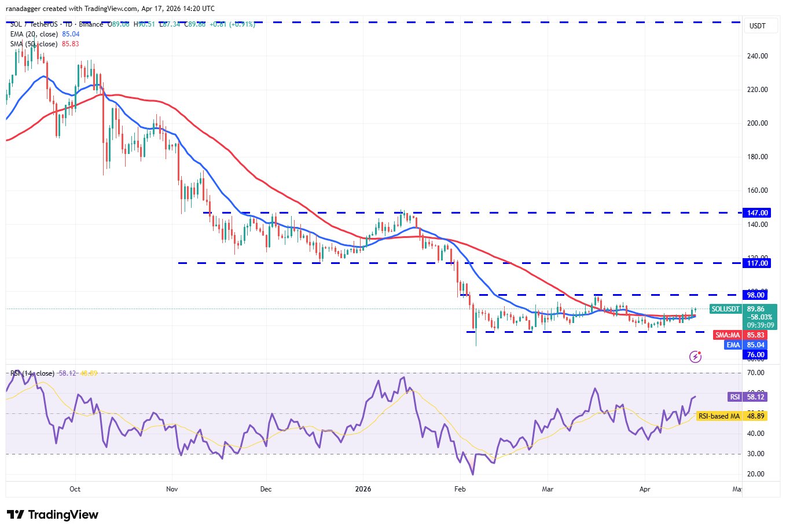The width and height of the screenshot is (786, 532).
Task: Click the RSI (14, close) legend
Action: pos(32,373)
